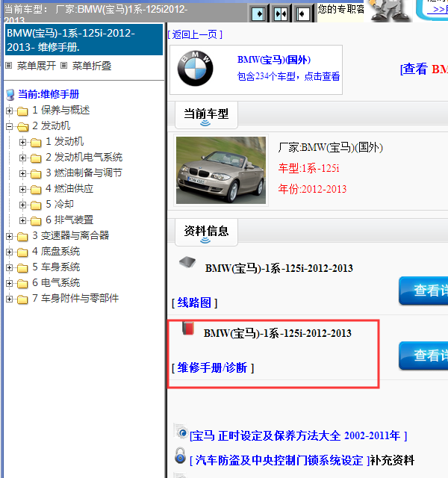Click the open folder icon of 2 发动机

(x=23, y=126)
